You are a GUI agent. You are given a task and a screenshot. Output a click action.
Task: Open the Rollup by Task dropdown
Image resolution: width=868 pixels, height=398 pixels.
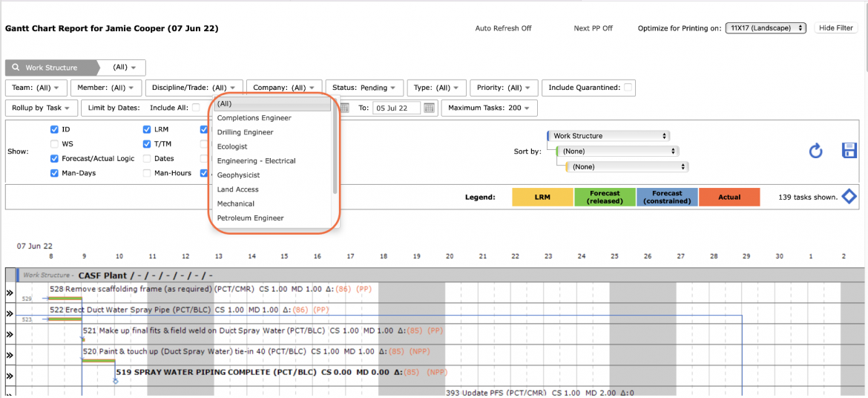41,108
